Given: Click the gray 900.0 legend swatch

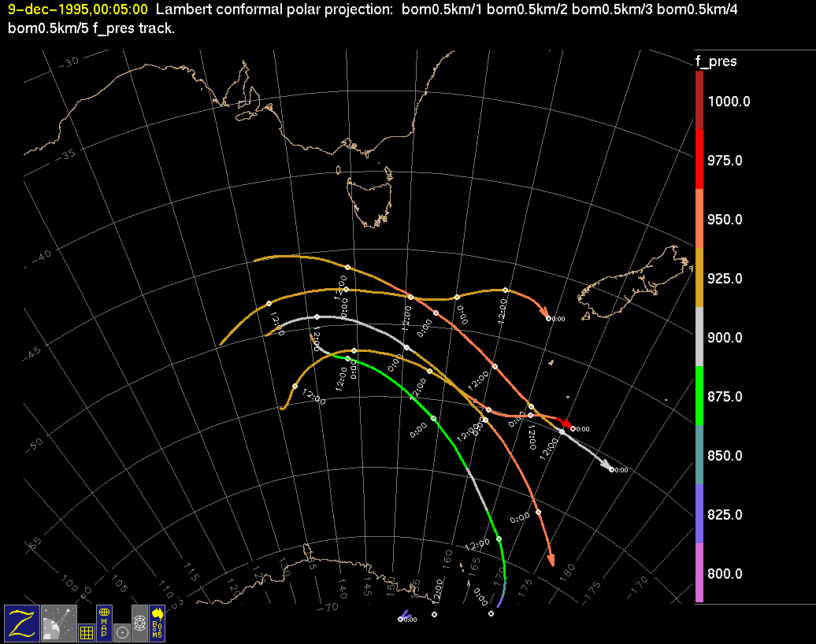Looking at the screenshot, I should coord(699,337).
